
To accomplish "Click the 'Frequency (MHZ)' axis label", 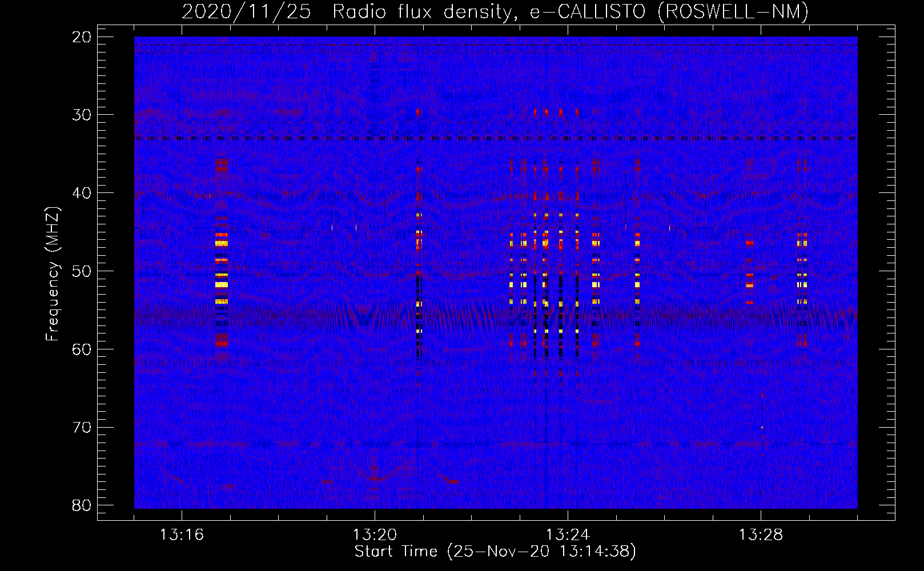I will click(x=53, y=274).
